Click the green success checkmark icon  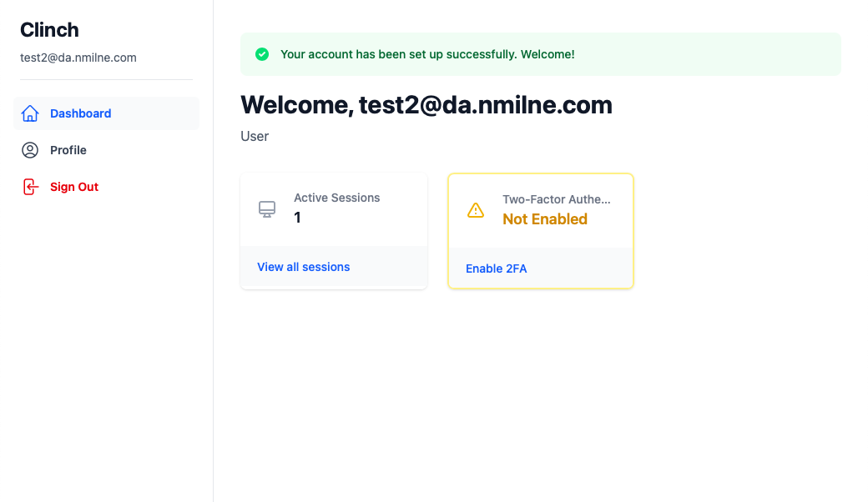tap(262, 54)
